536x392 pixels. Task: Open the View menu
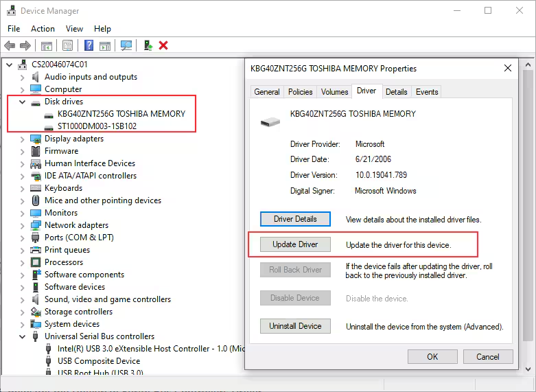coord(74,29)
